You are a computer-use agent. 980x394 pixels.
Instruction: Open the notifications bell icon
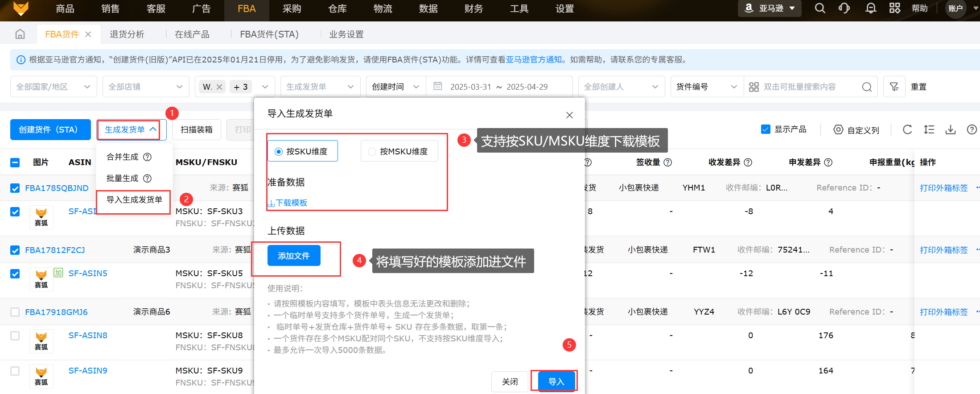pyautogui.click(x=870, y=8)
